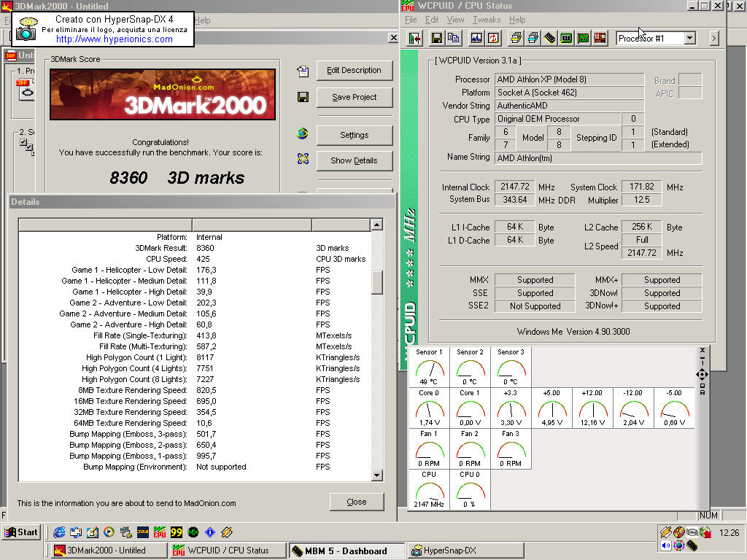Open the File menu in WCPUID
This screenshot has width=747, height=560.
tap(411, 20)
